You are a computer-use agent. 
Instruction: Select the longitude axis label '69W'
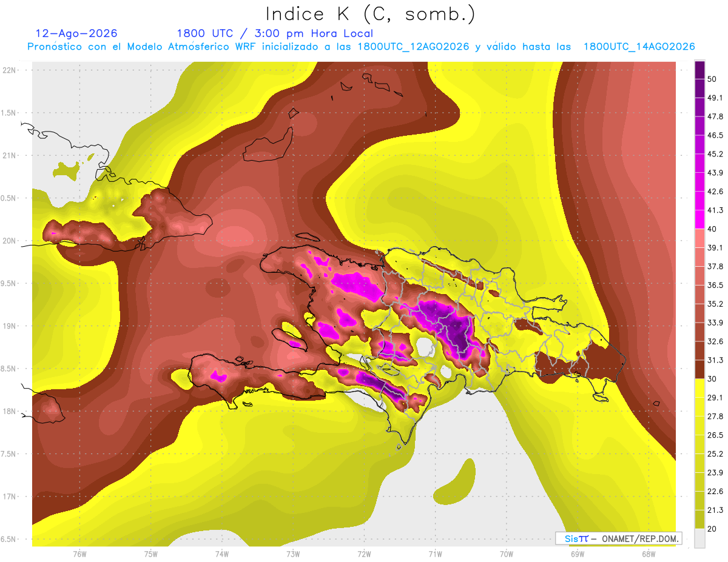(578, 554)
